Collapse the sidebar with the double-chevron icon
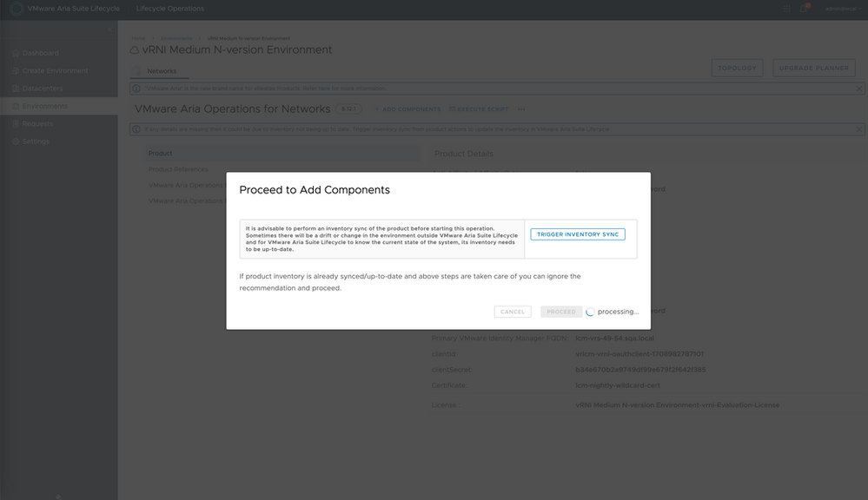Image resolution: width=868 pixels, height=500 pixels. coord(109,29)
